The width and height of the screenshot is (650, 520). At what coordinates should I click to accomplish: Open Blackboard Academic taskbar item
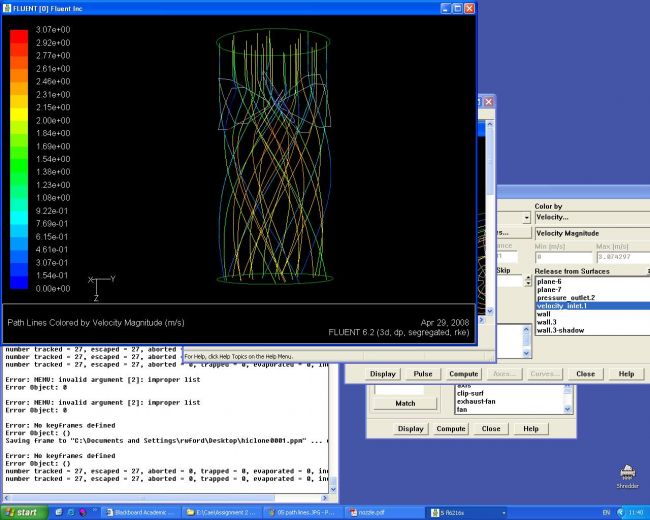(141, 513)
